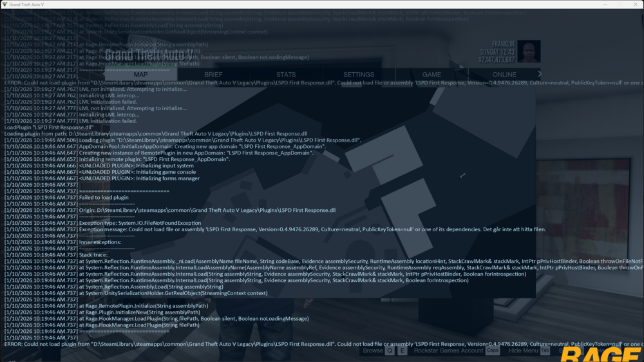The height and width of the screenshot is (362, 644).
Task: Click the FRANKLIN character name
Action: (503, 44)
